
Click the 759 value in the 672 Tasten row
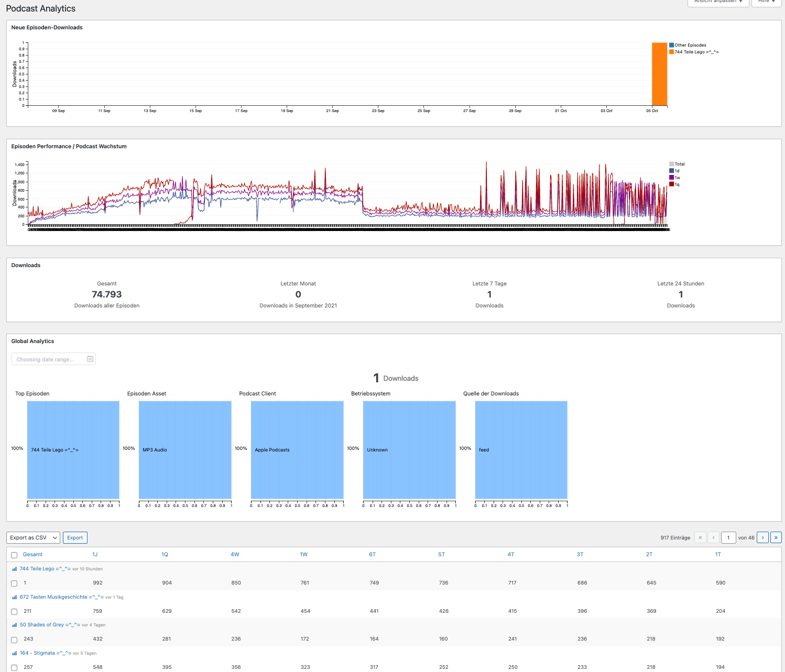click(x=98, y=611)
